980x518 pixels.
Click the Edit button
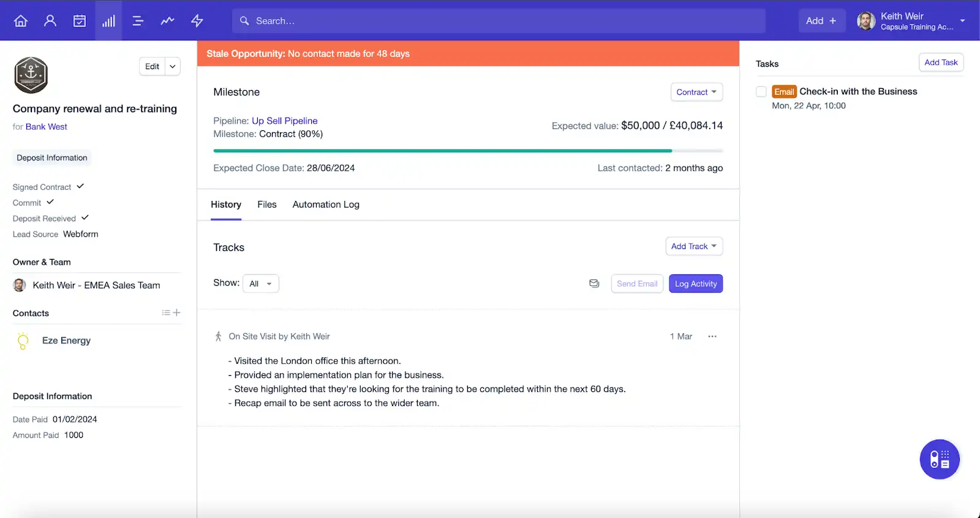(153, 67)
